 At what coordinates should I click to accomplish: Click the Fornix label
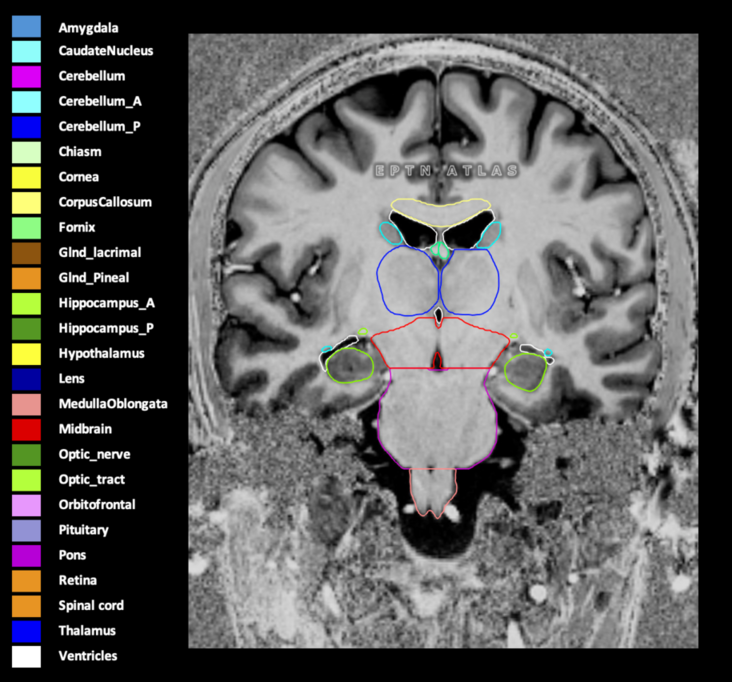pyautogui.click(x=77, y=227)
